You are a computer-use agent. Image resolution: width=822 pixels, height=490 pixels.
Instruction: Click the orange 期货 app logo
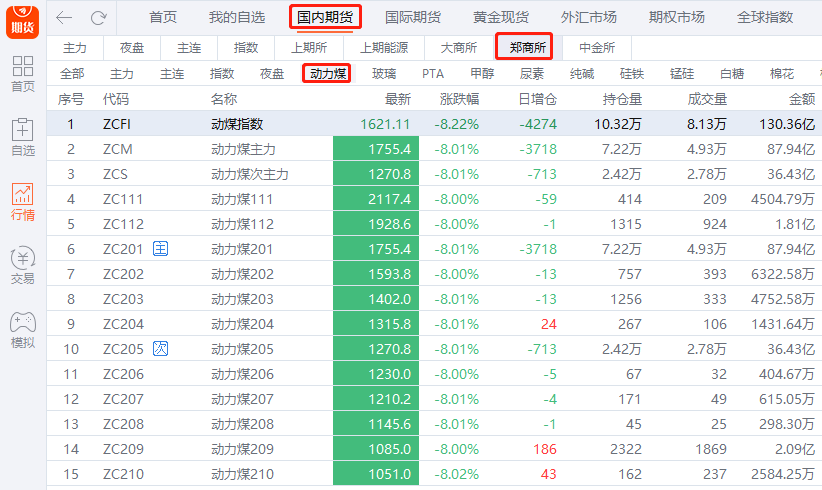22,19
